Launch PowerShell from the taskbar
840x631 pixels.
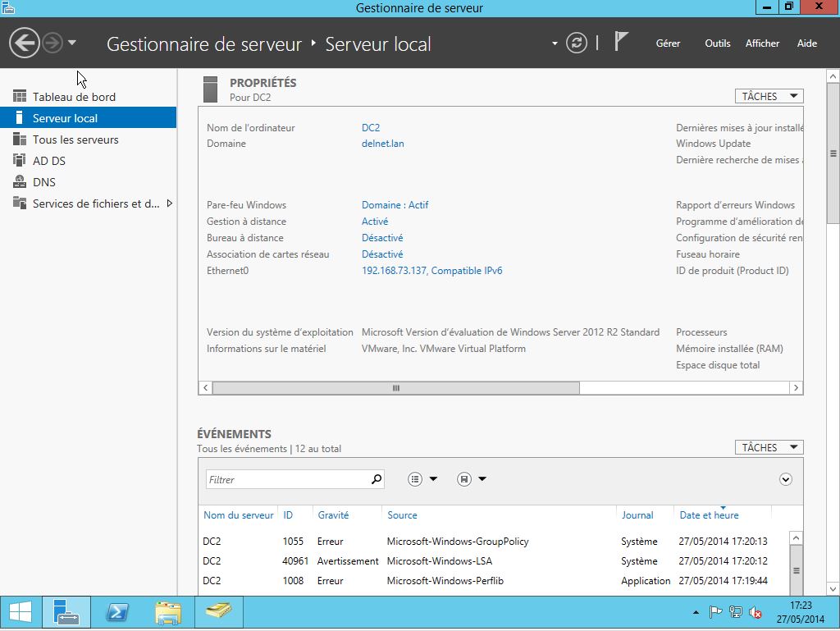click(x=117, y=611)
